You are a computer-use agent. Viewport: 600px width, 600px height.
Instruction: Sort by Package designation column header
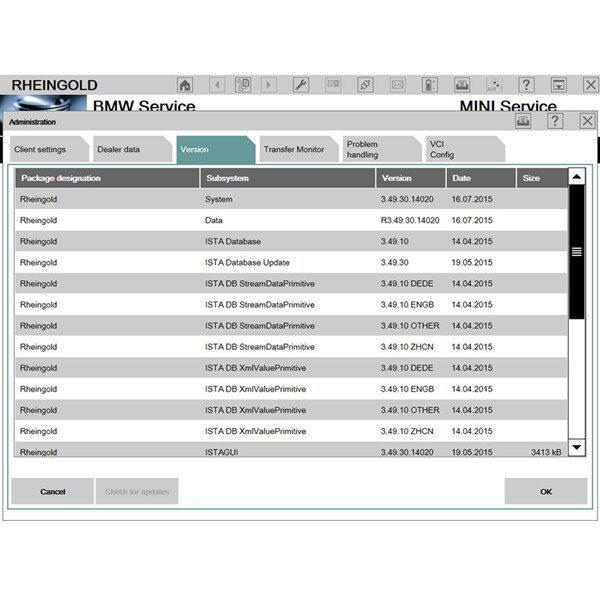coord(107,178)
